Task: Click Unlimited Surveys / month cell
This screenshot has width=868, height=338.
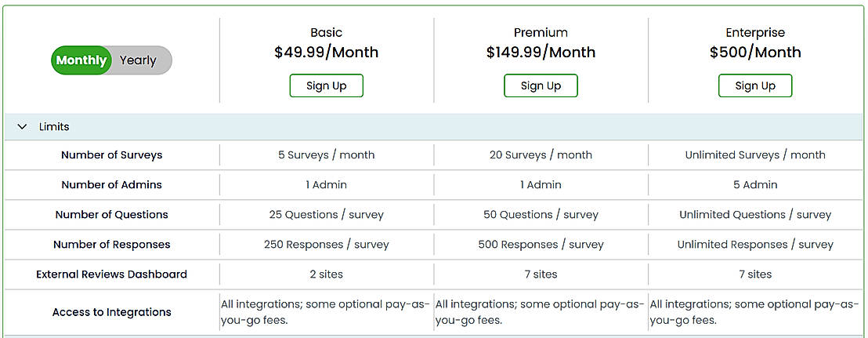Action: pyautogui.click(x=755, y=155)
